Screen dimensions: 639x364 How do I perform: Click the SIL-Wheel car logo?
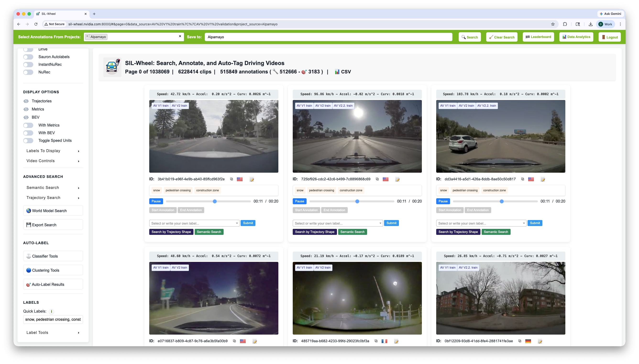tap(112, 67)
